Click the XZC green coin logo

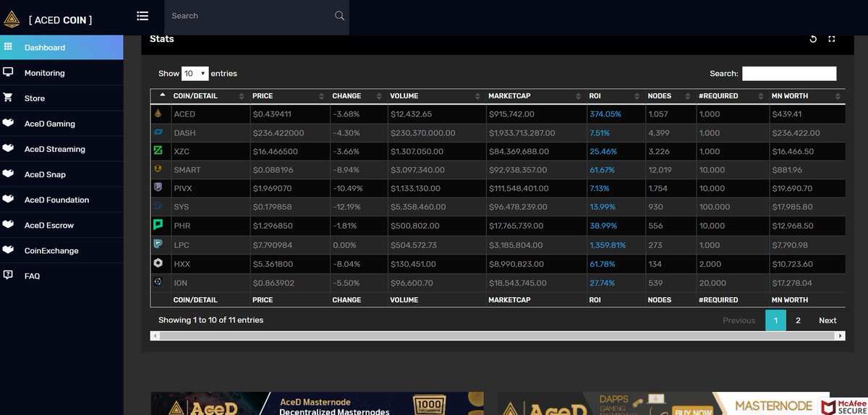[x=158, y=150]
